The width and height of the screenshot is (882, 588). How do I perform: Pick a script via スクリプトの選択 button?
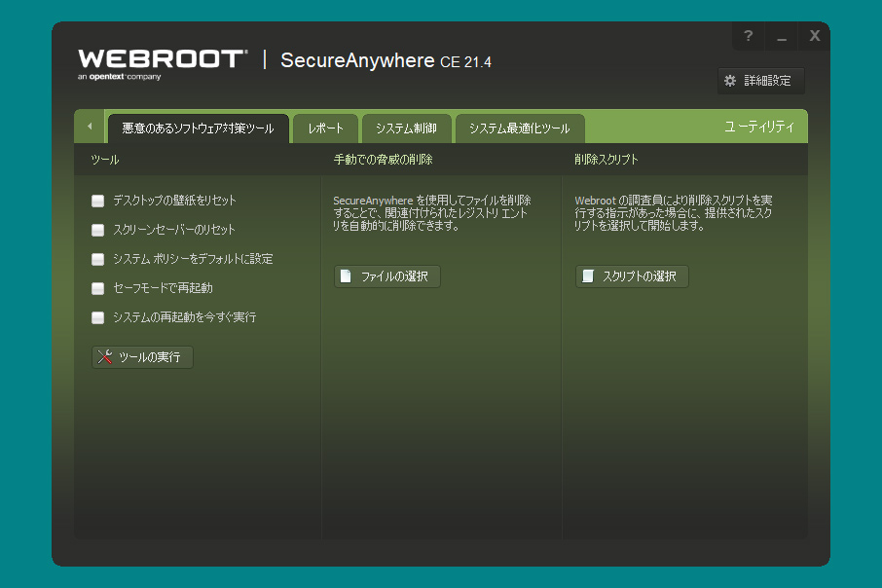[632, 276]
